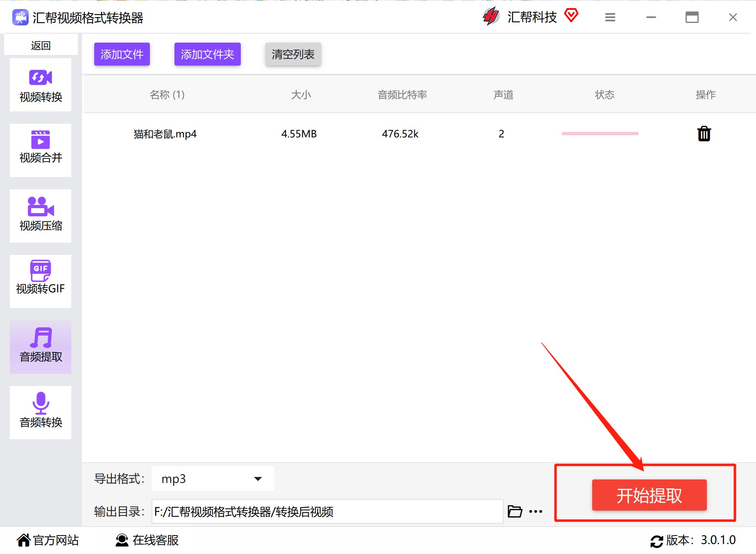Image resolution: width=756 pixels, height=554 pixels.
Task: Click the 名称 (1) column header
Action: tap(167, 95)
